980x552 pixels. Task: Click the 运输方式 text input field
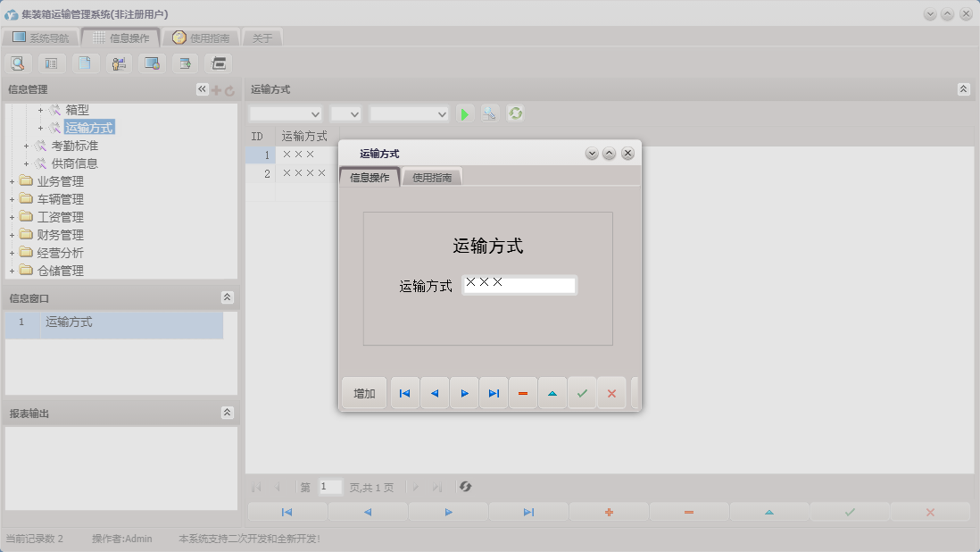519,284
